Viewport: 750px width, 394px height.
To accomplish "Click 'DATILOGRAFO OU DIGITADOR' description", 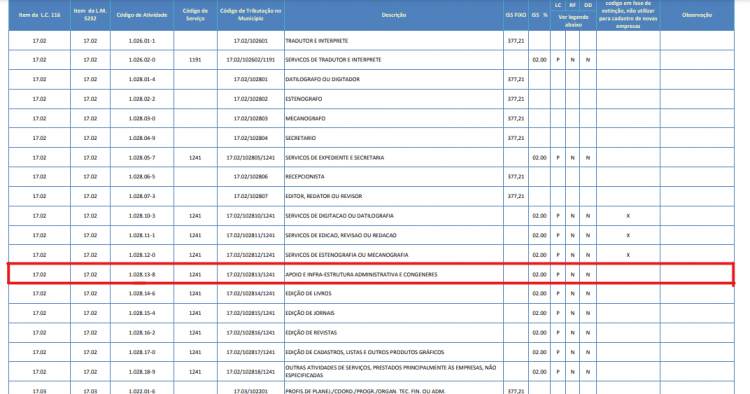I will [322, 79].
